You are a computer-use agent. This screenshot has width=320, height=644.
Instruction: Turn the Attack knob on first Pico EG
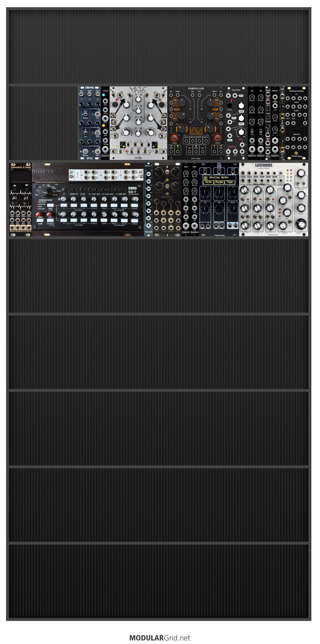pos(252,97)
